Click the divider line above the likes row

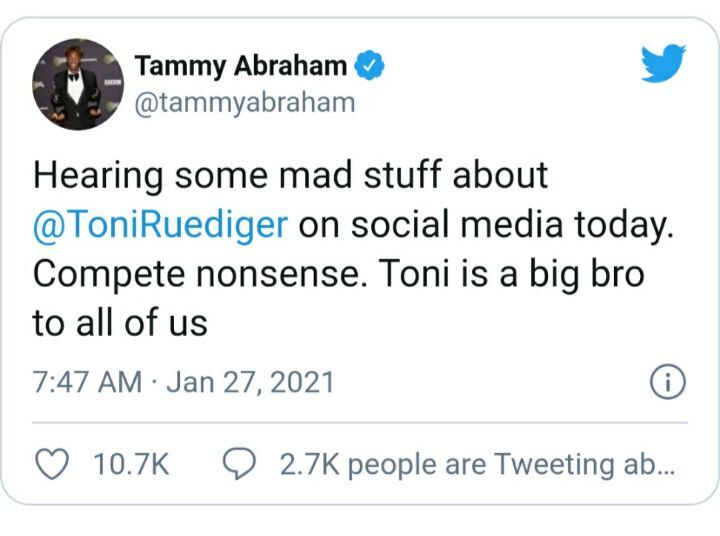[360, 422]
